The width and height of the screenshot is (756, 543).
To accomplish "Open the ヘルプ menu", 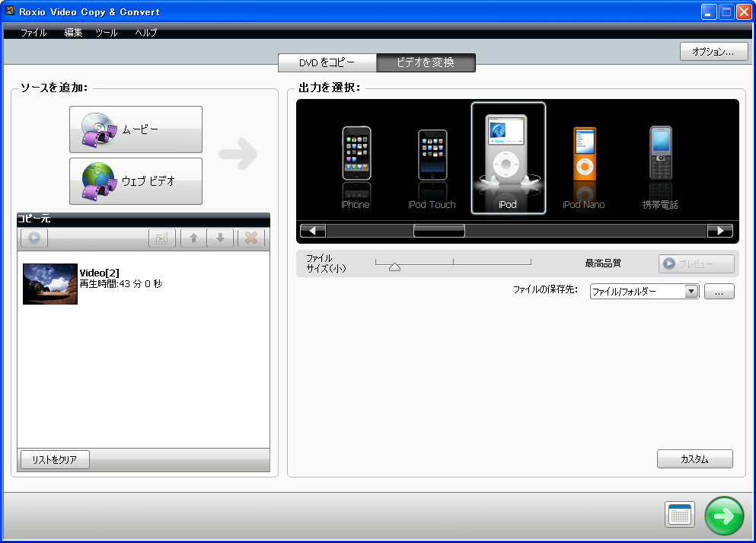I will pyautogui.click(x=146, y=33).
